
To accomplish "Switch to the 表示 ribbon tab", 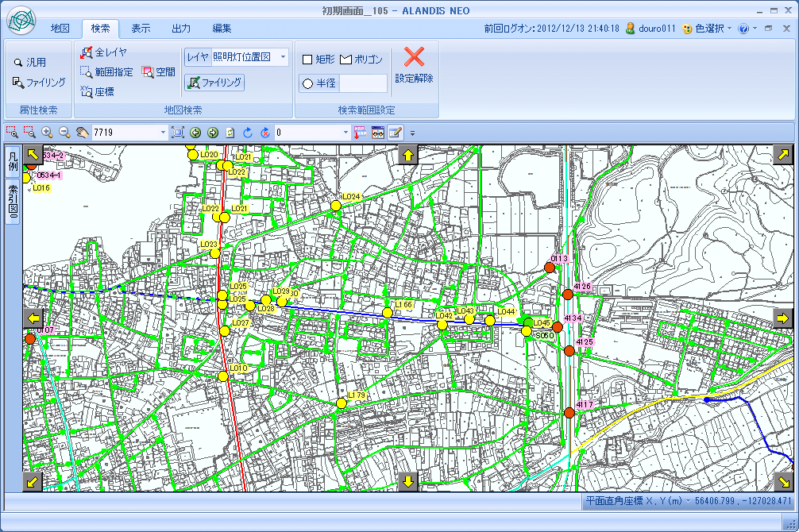I will click(x=141, y=29).
